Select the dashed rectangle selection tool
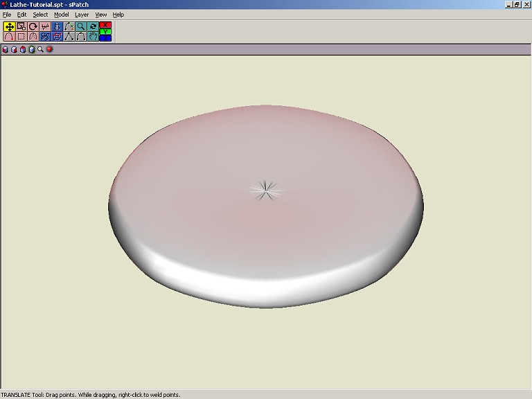This screenshot has width=532, height=399. pyautogui.click(x=21, y=36)
